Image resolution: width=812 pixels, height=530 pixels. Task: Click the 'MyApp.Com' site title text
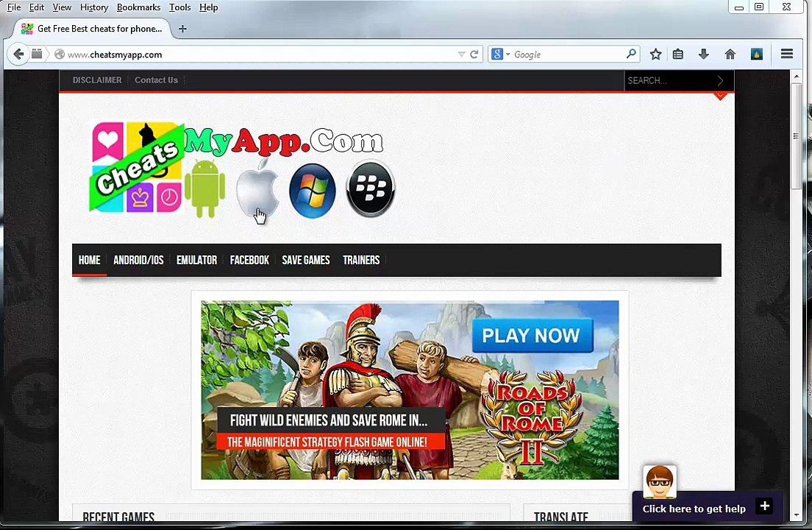(284, 141)
